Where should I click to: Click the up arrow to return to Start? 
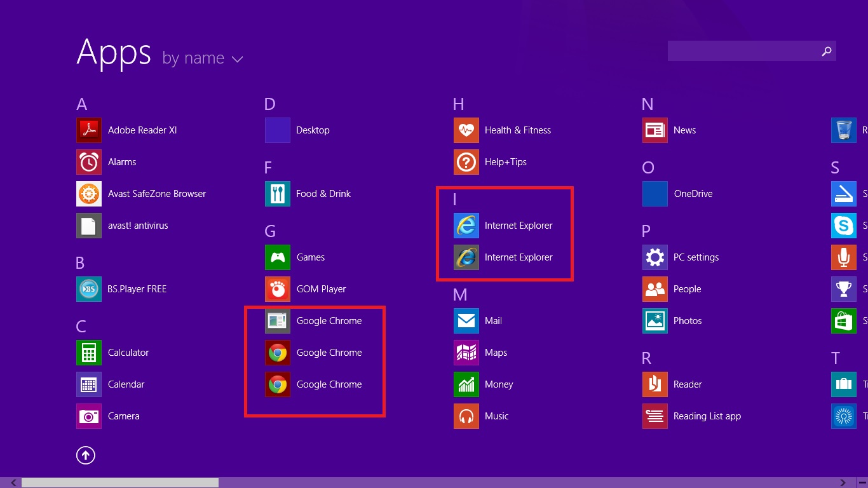[x=86, y=455]
